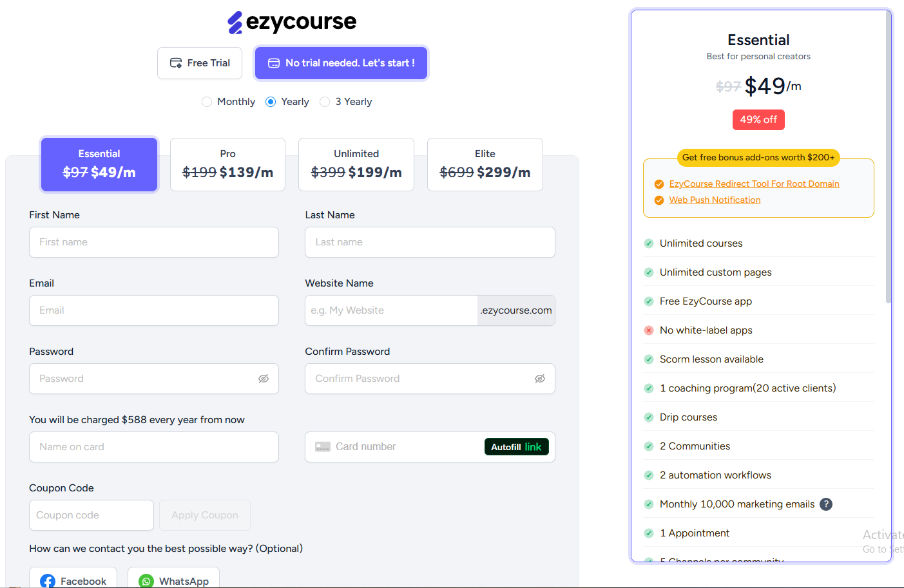Choose the Pro $139/m plan tab

[x=227, y=164]
